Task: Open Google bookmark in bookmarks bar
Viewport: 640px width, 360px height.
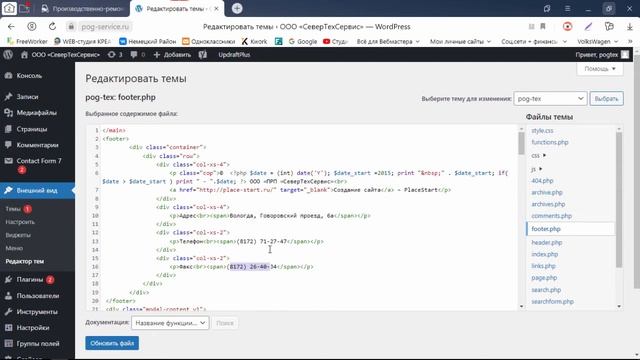Action: pos(302,42)
